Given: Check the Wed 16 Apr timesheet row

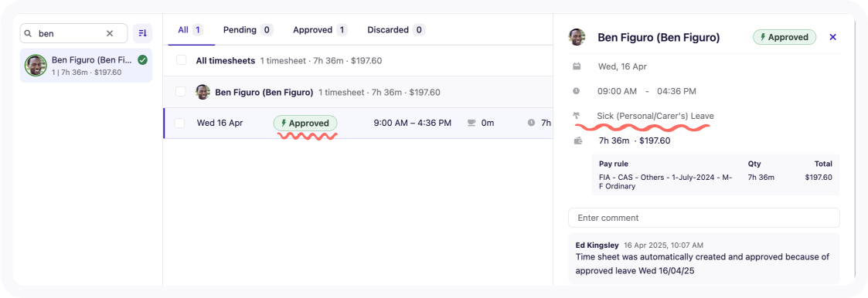Looking at the screenshot, I should click(x=179, y=123).
